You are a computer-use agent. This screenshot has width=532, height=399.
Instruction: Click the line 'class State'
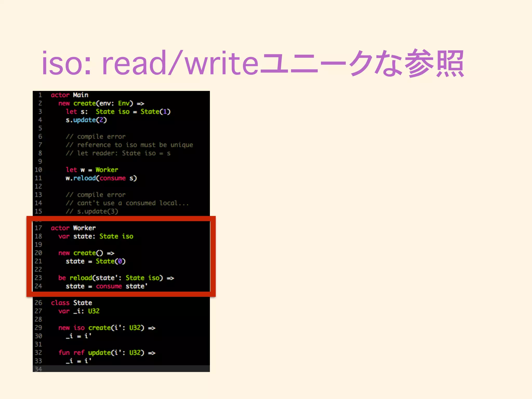tap(71, 303)
